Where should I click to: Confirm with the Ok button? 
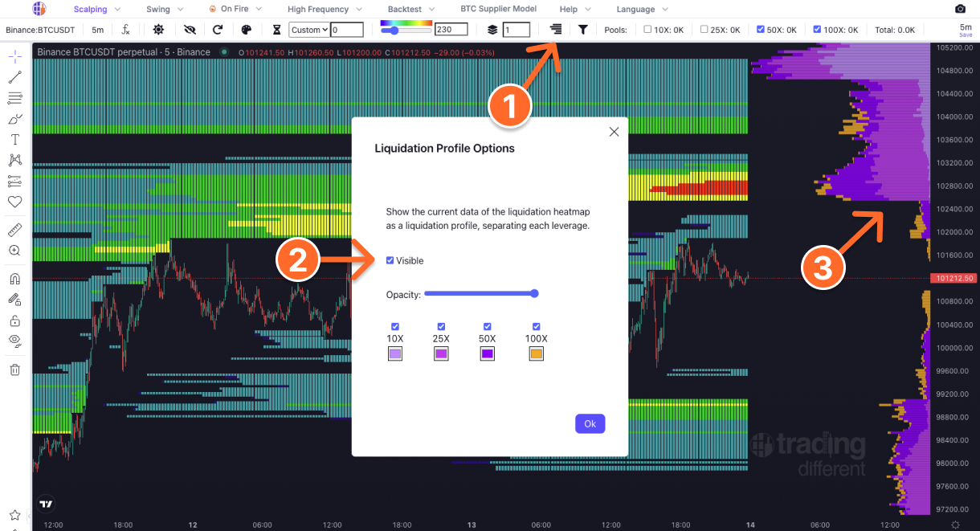click(x=590, y=423)
